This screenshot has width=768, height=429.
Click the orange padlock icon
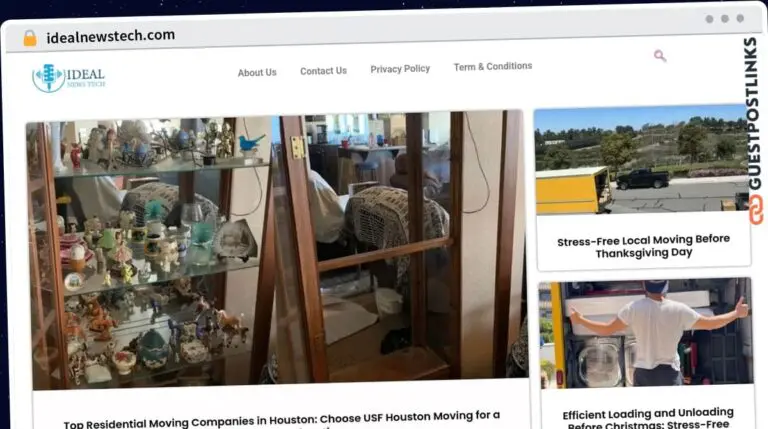[x=30, y=38]
